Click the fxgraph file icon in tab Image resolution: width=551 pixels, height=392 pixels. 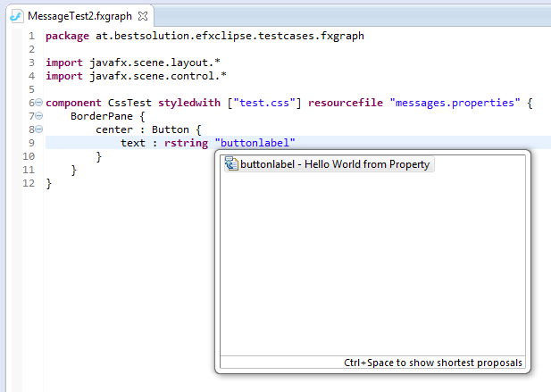pos(14,16)
